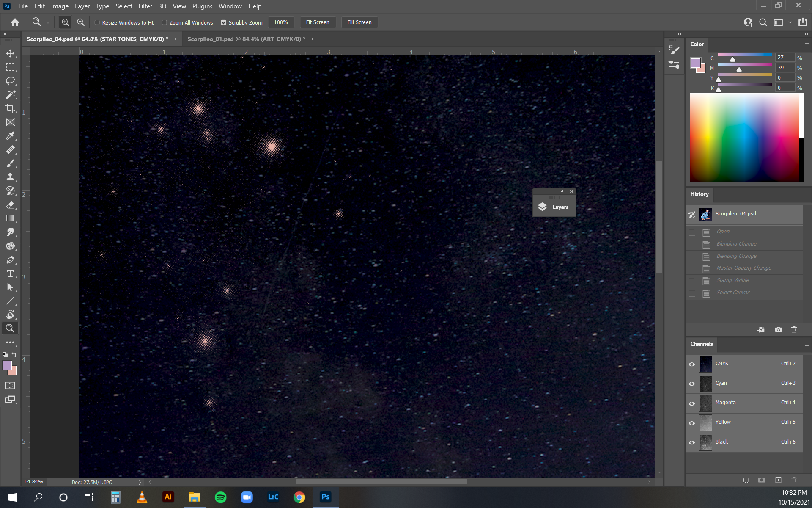812x508 pixels.
Task: Select the Pen tool
Action: click(x=10, y=260)
